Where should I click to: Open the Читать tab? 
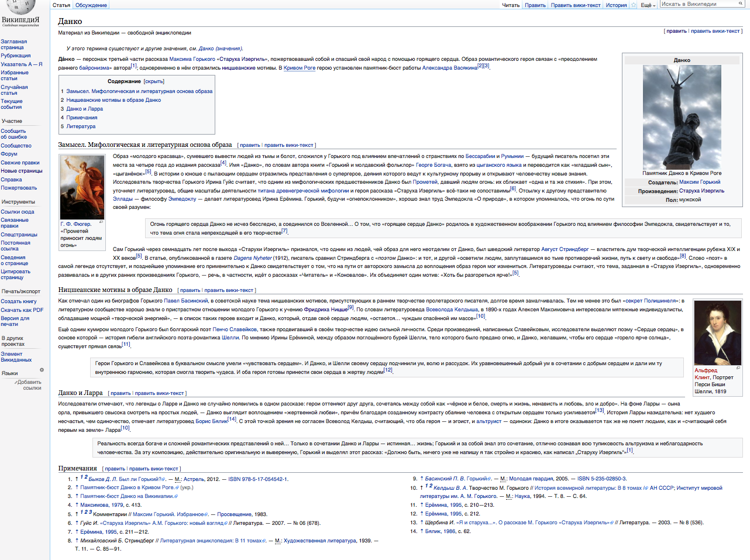click(x=511, y=5)
